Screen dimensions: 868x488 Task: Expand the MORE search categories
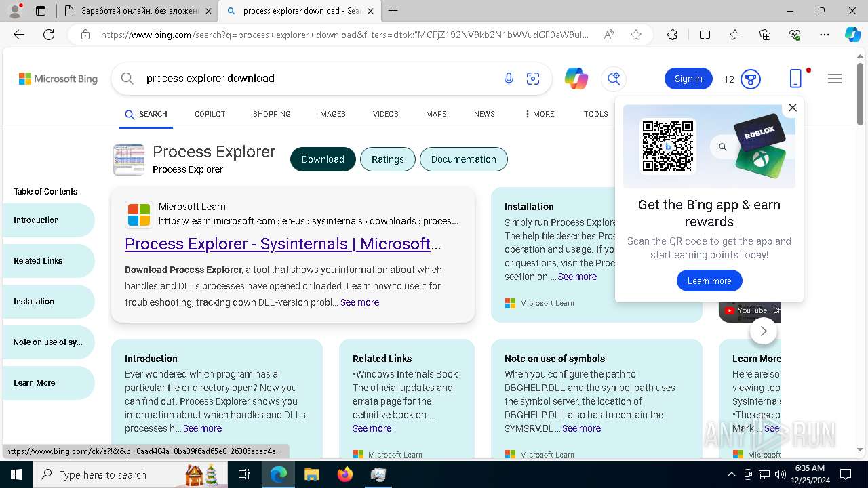point(540,114)
